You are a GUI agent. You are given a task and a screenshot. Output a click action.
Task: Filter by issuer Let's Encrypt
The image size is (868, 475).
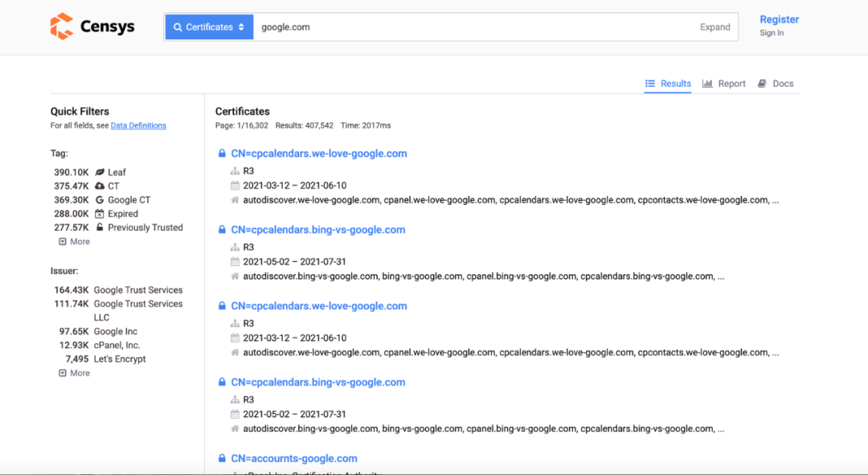[x=120, y=359]
